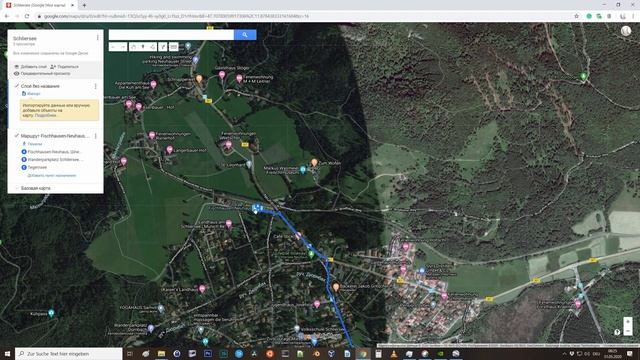This screenshot has height=360, width=640.
Task: Click the help question mark icon
Action: tap(617, 332)
